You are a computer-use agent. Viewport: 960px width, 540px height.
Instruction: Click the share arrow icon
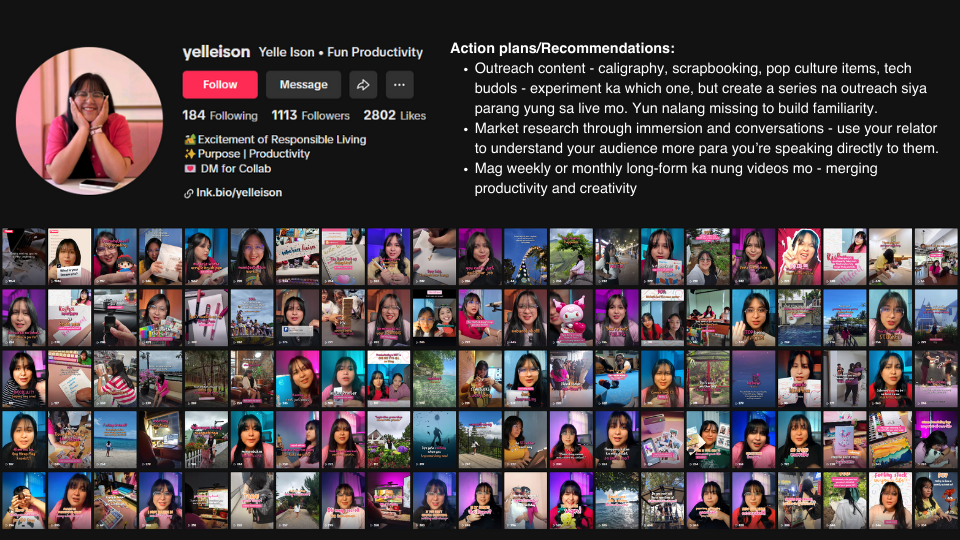click(x=364, y=85)
